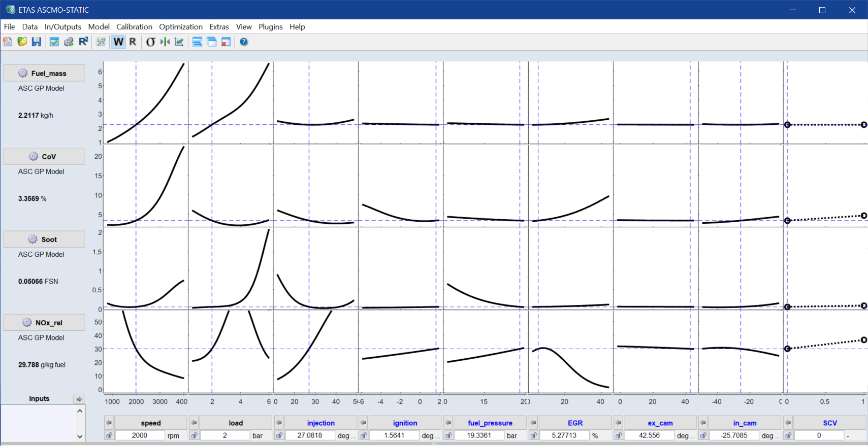Open the Optimization menu

(180, 27)
